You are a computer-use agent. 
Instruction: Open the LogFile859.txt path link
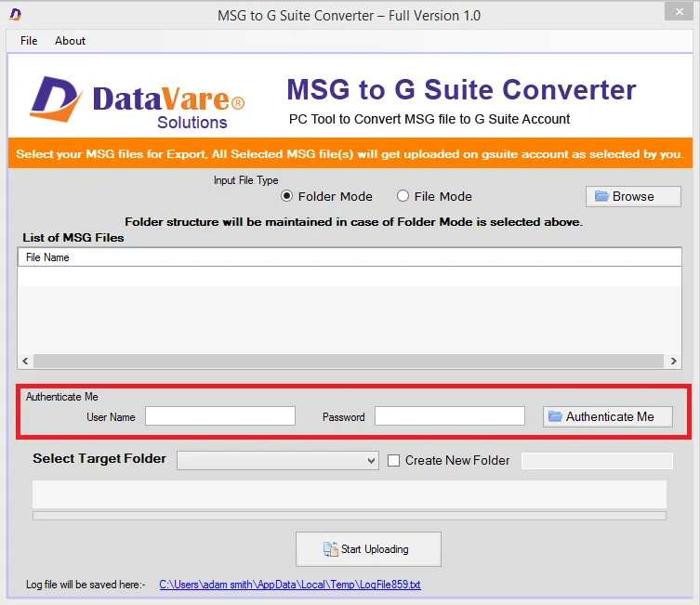290,585
